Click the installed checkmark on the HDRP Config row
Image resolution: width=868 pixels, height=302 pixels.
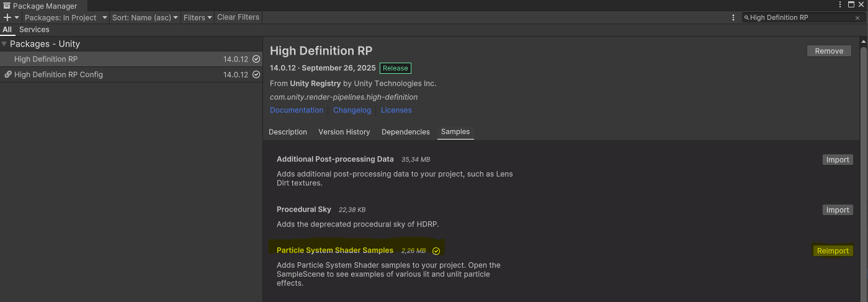coord(256,74)
